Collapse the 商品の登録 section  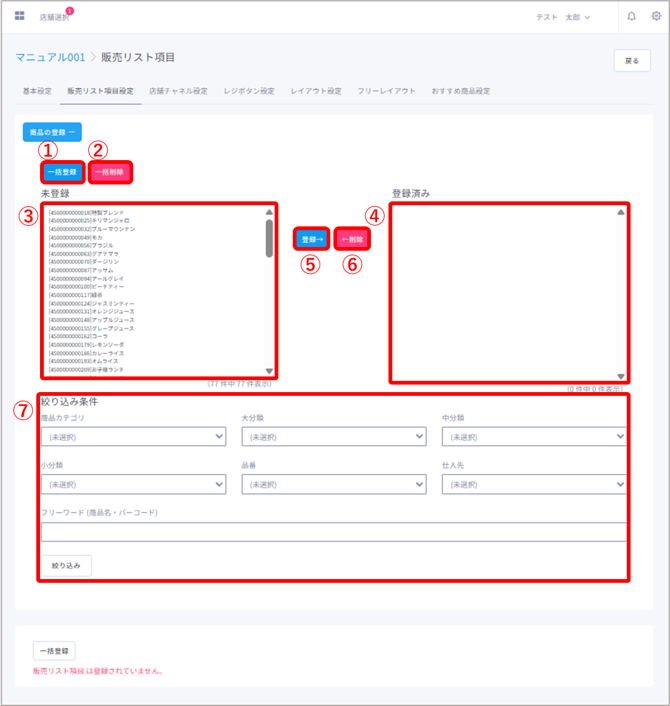coord(52,131)
